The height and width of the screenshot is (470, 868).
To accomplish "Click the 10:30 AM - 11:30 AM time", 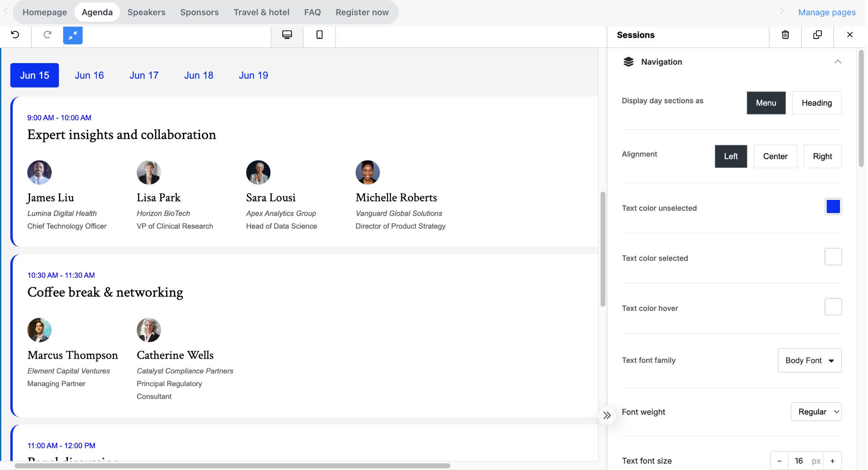I will [61, 275].
